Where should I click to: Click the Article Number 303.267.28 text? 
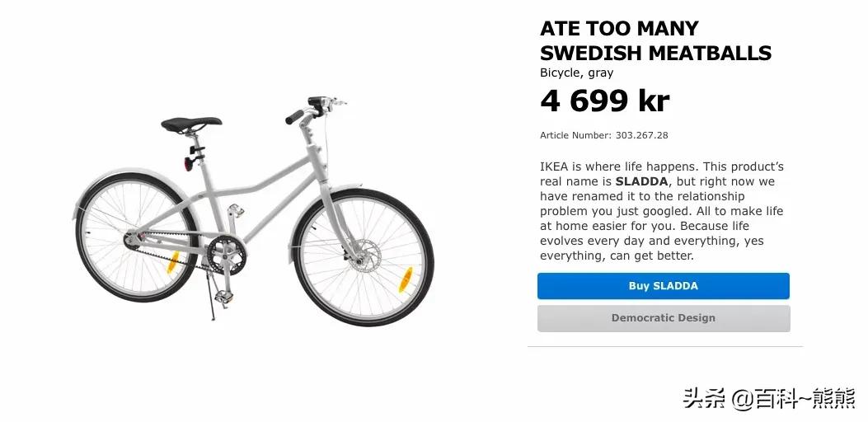[x=603, y=135]
